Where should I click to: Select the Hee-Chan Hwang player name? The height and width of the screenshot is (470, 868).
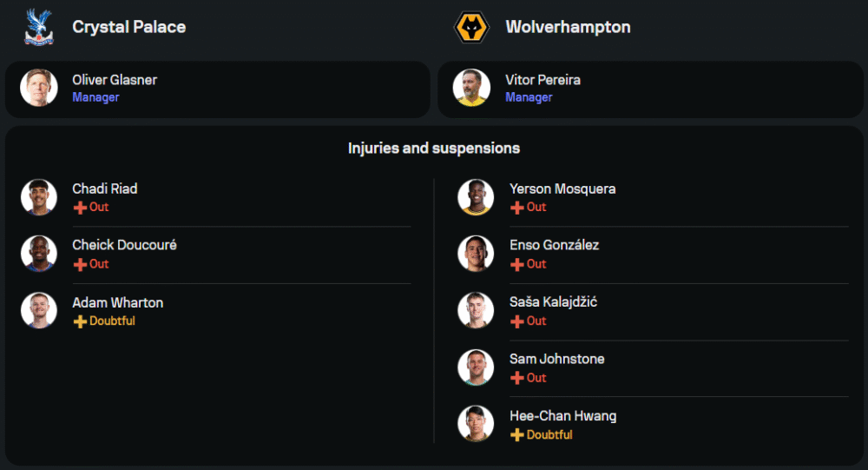[562, 416]
